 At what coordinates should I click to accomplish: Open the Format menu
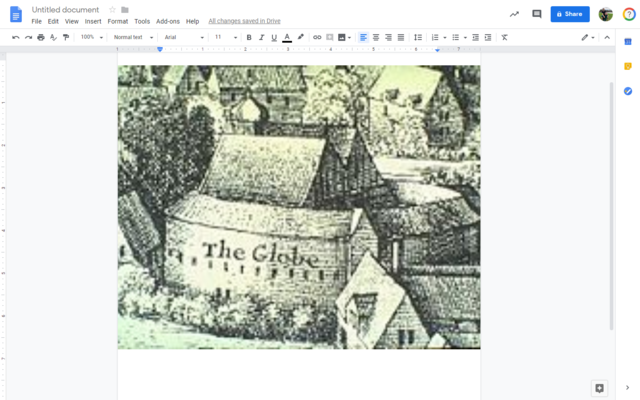118,21
